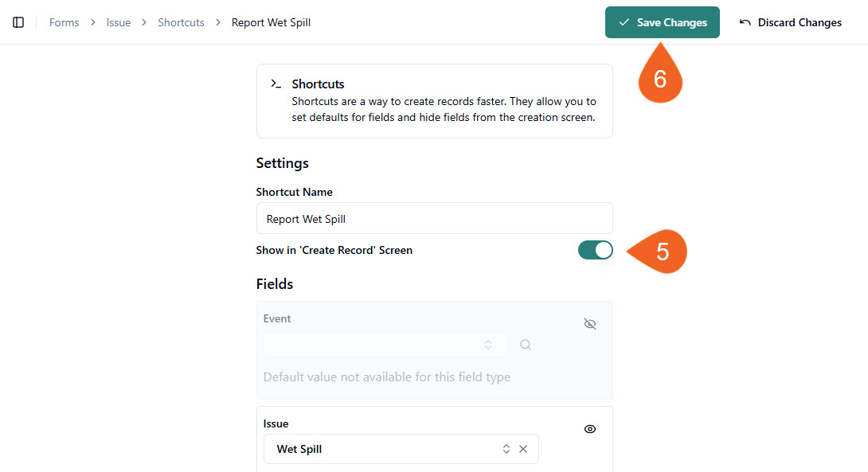Select the Report Wet Spill breadcrumb text
This screenshot has width=868, height=472.
point(271,23)
